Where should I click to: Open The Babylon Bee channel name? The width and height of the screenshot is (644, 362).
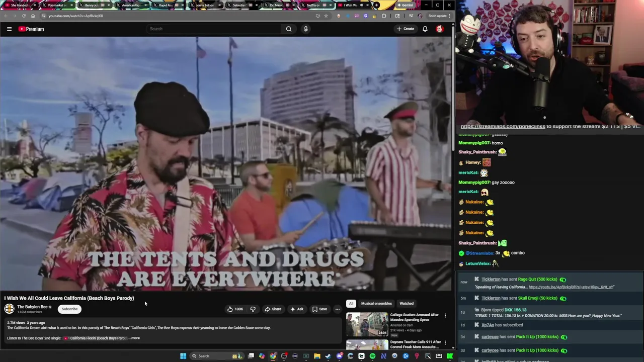(x=33, y=307)
